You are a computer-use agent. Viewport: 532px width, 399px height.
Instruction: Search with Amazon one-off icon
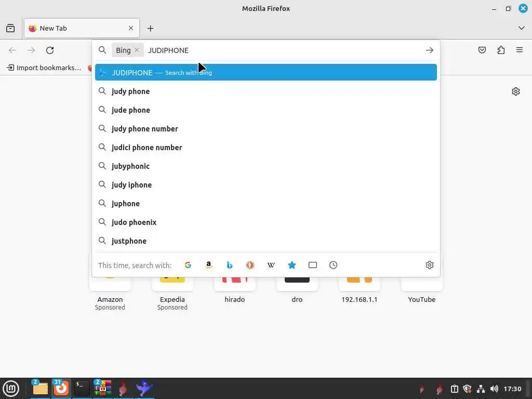click(209, 265)
